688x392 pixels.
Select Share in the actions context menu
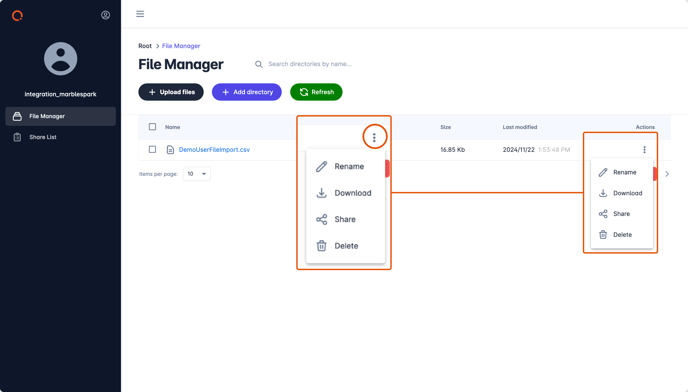click(x=622, y=214)
